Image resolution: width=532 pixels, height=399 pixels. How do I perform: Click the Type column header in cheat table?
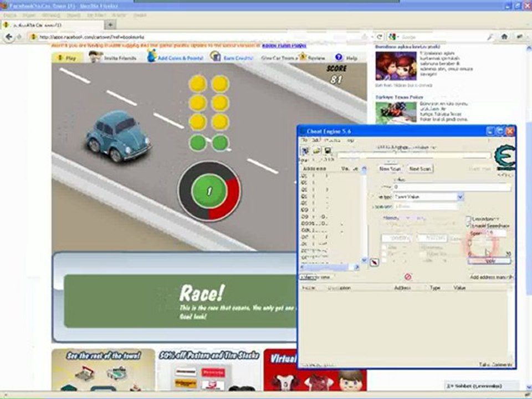(434, 288)
